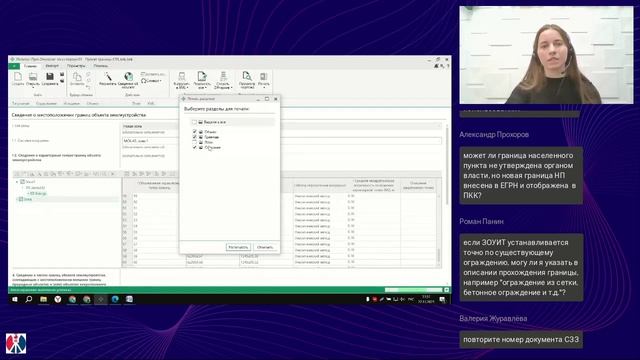Go to the Объект document tab

93,104
